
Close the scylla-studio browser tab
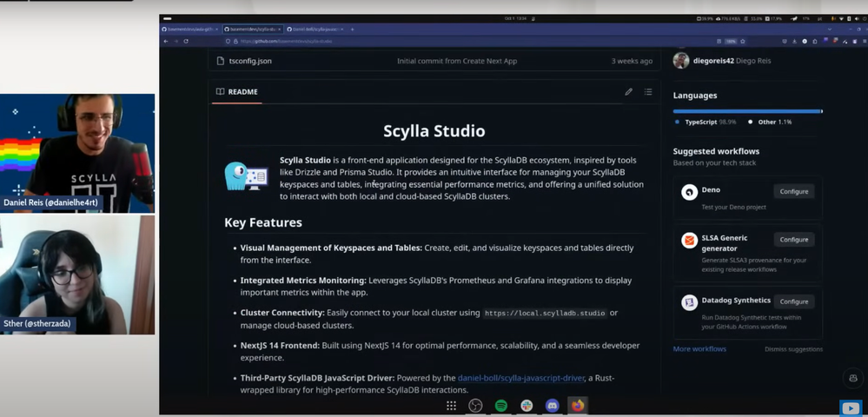point(279,29)
